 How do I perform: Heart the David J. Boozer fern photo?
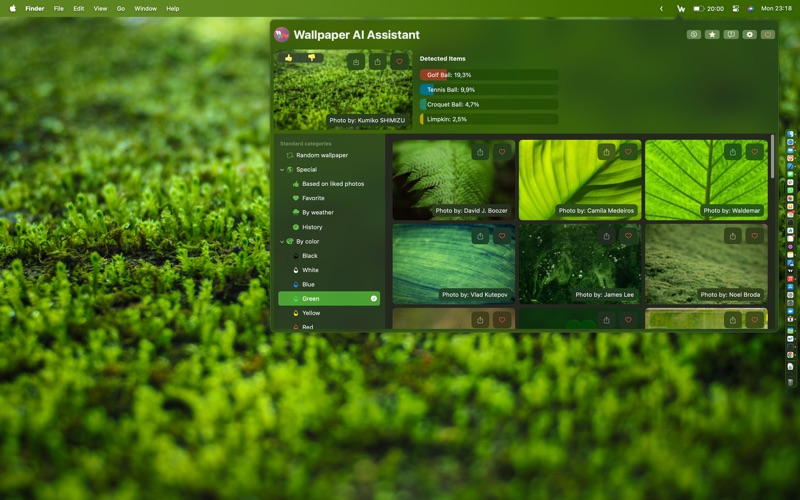pos(502,152)
